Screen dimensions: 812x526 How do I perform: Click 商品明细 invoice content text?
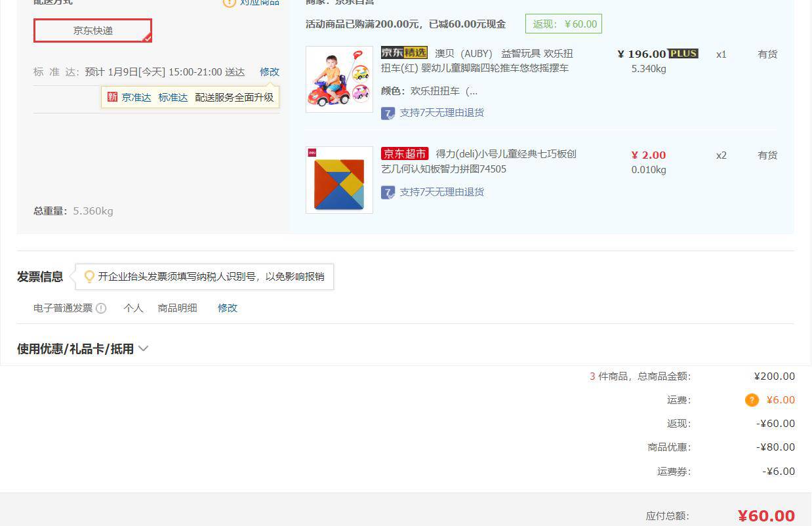point(177,308)
